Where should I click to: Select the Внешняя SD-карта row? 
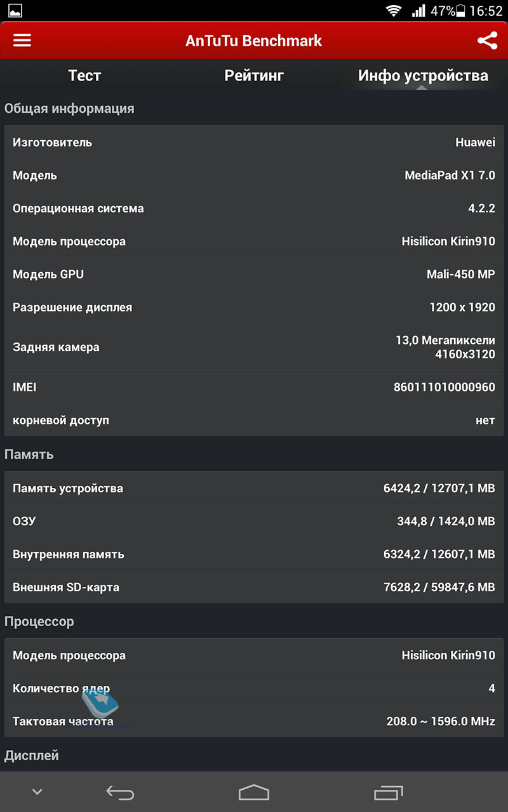(254, 587)
